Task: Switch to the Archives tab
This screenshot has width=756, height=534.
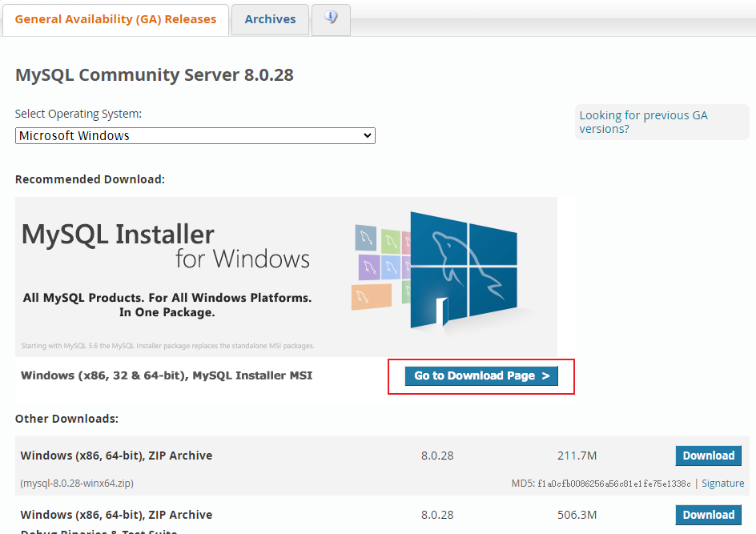Action: pyautogui.click(x=270, y=20)
